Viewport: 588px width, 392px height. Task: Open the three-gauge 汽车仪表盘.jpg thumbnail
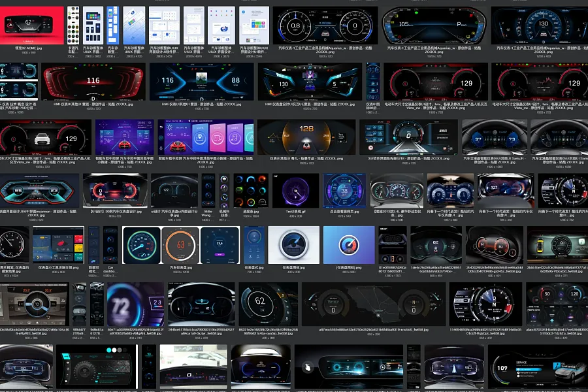point(181,245)
